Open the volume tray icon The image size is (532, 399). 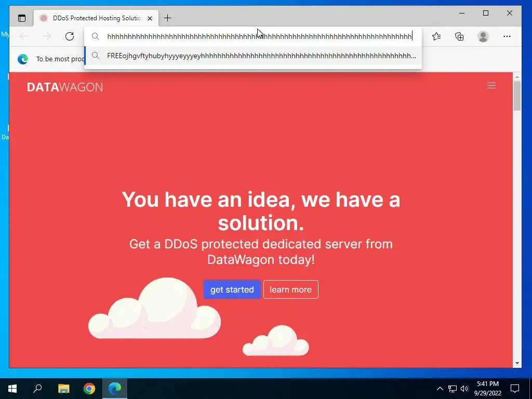(464, 389)
